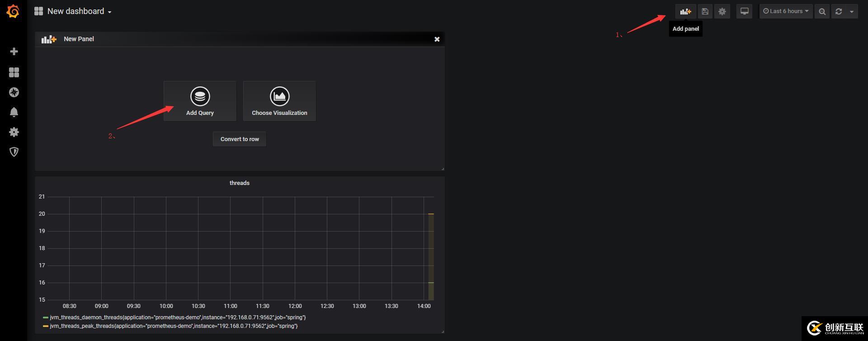Open the Create plus menu in sidebar
The height and width of the screenshot is (341, 868).
pos(14,52)
